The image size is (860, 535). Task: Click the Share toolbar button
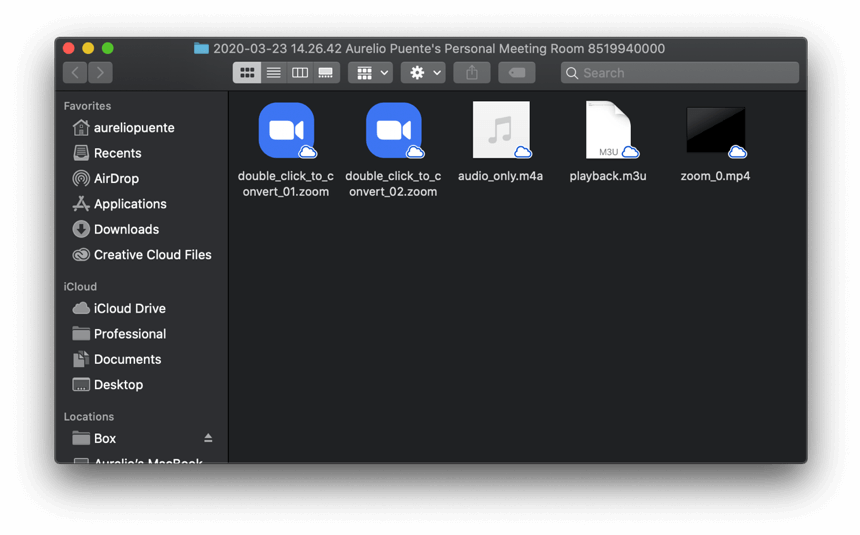472,72
